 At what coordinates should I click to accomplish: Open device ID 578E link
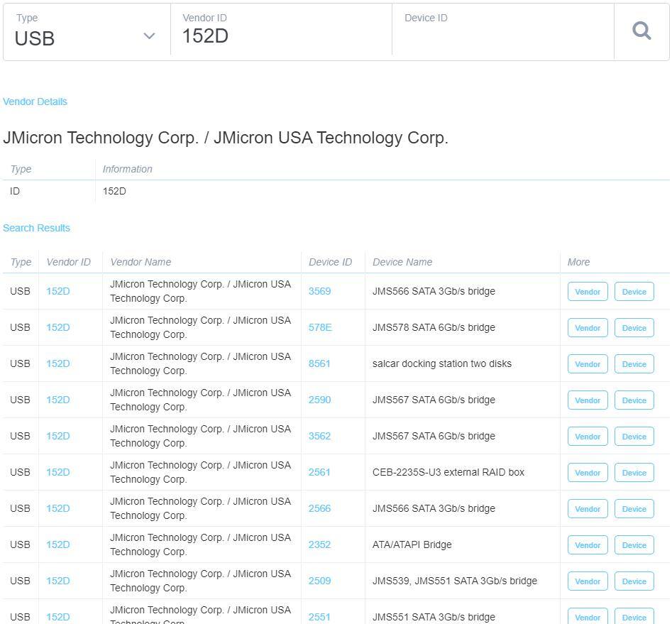[x=320, y=327]
